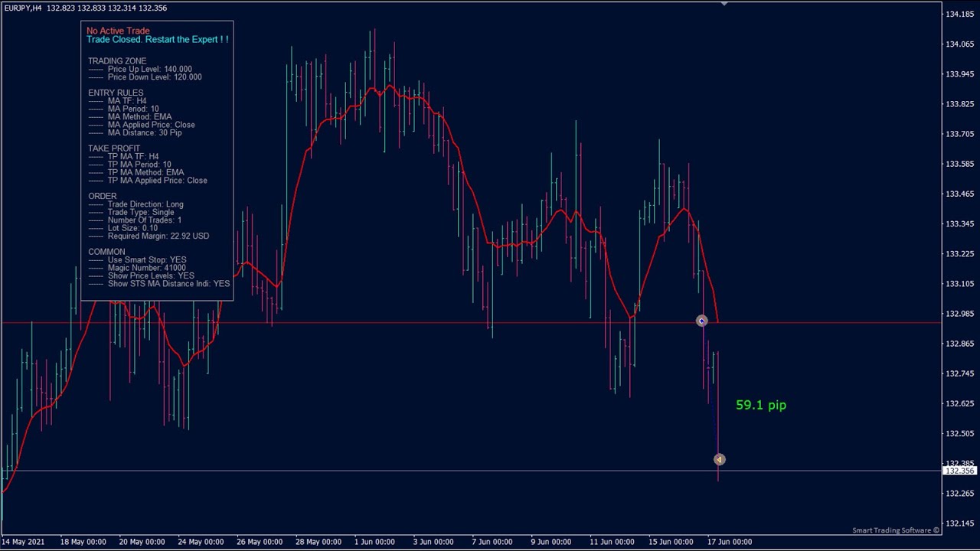
Task: Select the "MA Method: EMA" entry row
Action: 130,117
